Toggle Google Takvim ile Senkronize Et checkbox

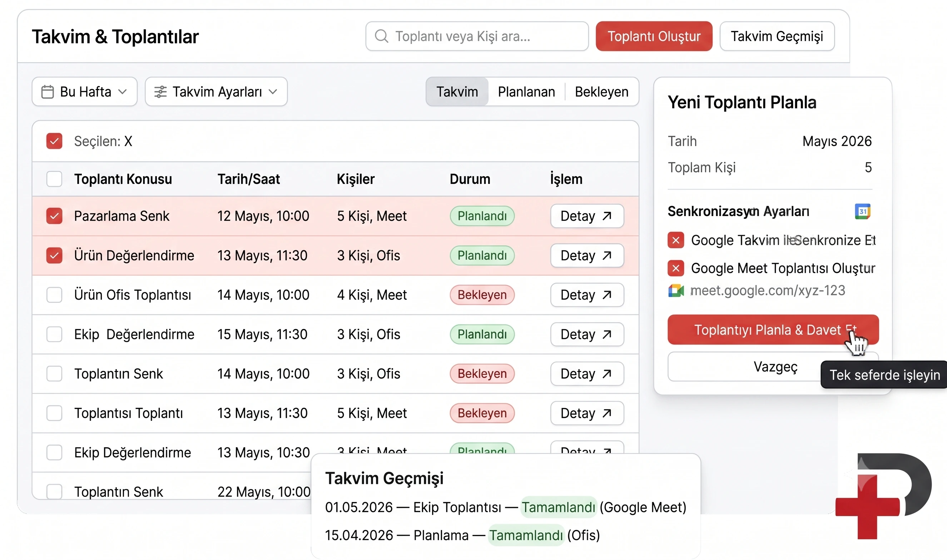click(676, 240)
